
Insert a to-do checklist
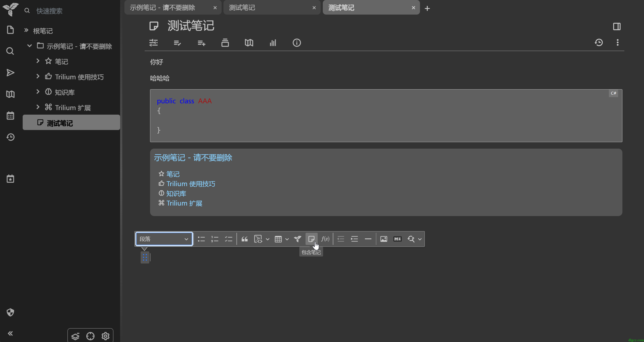tap(229, 239)
